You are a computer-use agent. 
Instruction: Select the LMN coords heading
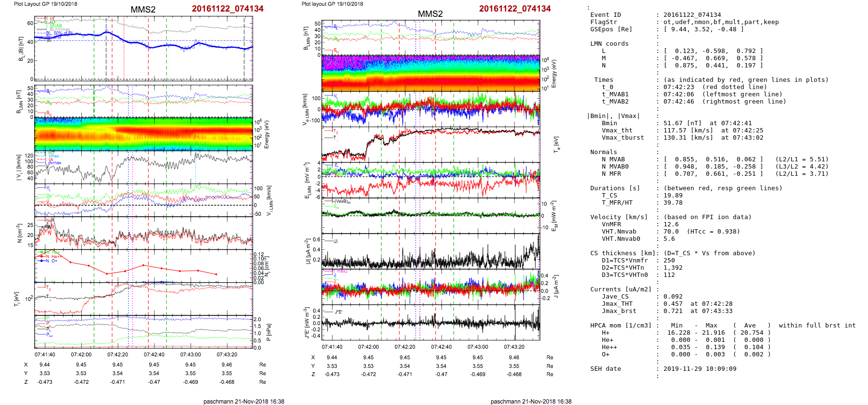609,44
